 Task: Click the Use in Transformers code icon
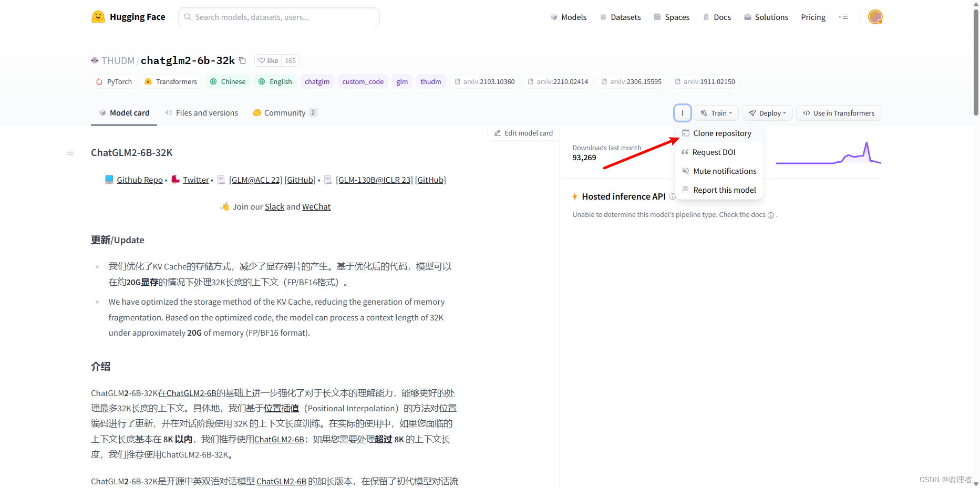point(807,113)
